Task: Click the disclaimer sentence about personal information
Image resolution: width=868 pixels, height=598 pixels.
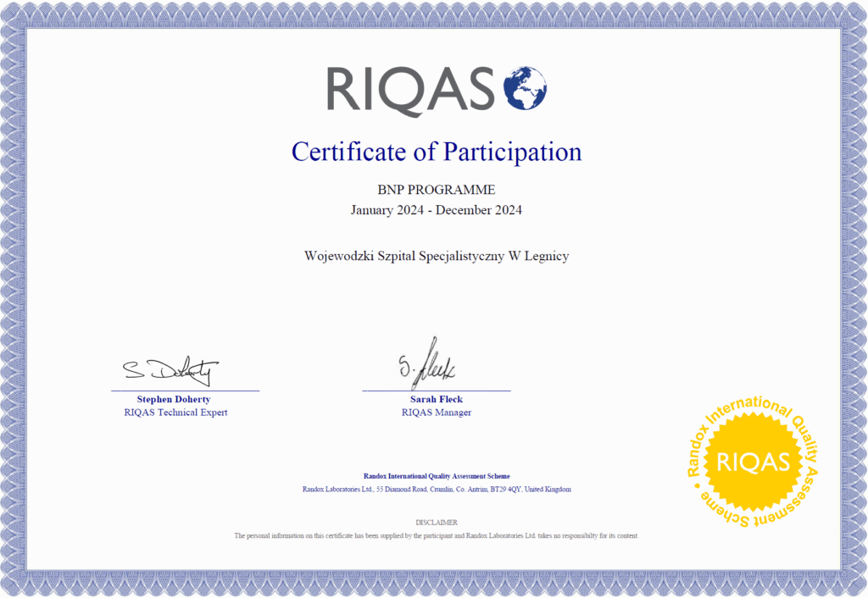Action: pos(436,536)
